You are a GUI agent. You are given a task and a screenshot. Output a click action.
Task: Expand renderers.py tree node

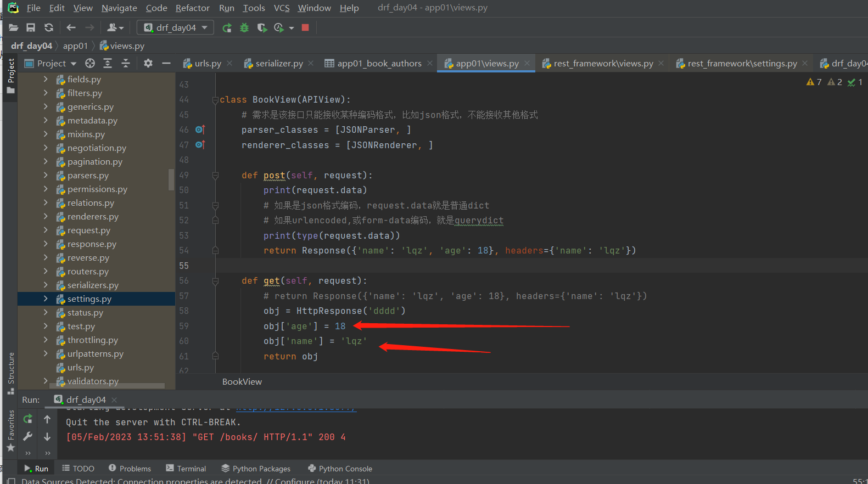click(x=46, y=216)
